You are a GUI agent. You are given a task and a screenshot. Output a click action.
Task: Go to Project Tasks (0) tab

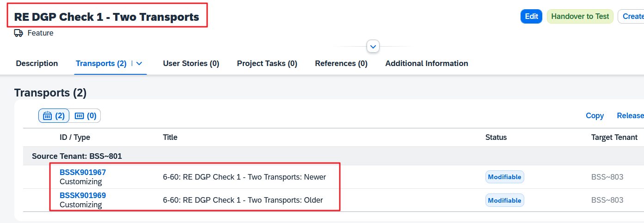(x=267, y=64)
